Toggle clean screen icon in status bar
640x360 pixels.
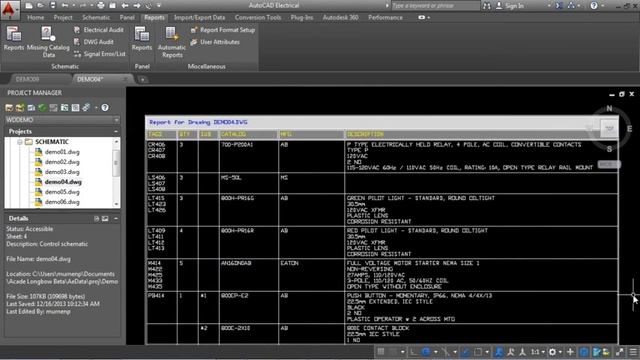click(620, 351)
